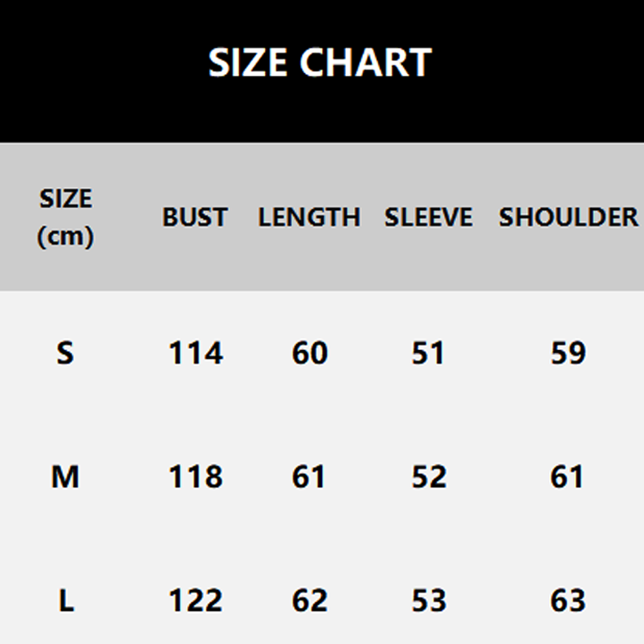
Task: Select the LENGTH column header
Action: [x=309, y=217]
